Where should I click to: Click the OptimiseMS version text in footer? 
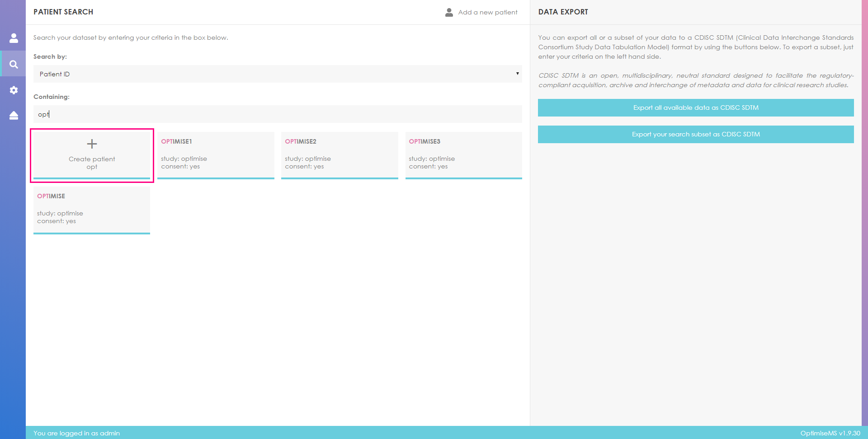[830, 433]
